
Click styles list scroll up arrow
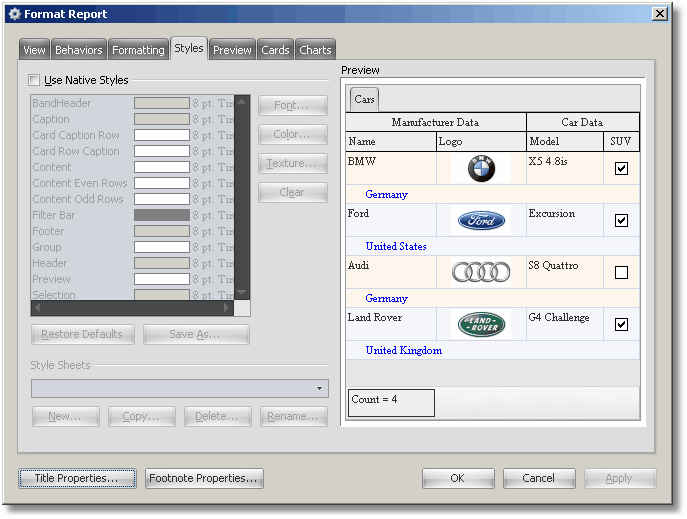[x=242, y=102]
